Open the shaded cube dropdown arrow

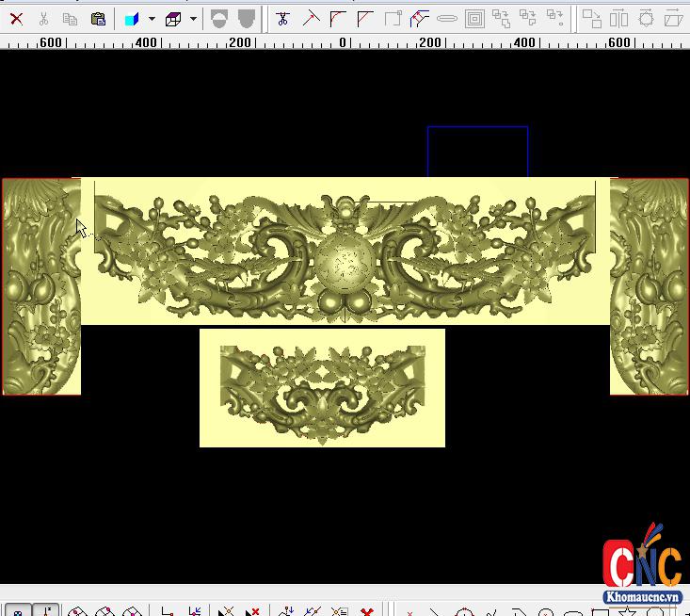tap(152, 19)
